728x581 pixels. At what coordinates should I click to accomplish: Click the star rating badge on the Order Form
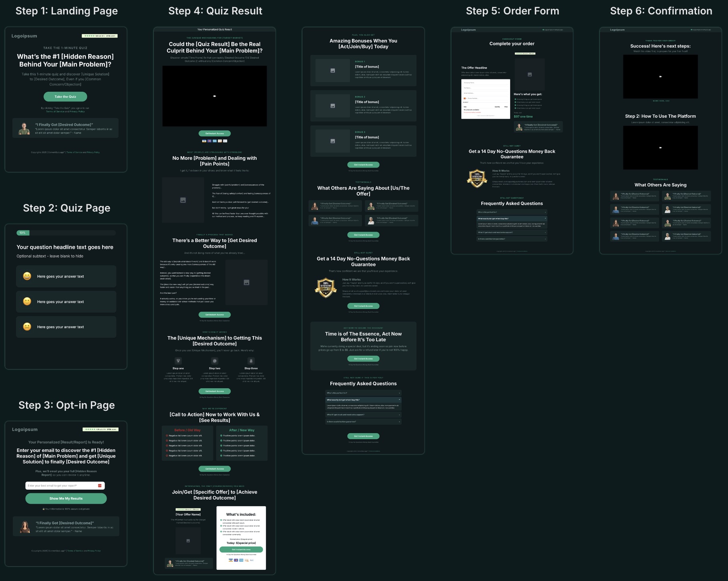[x=525, y=53]
